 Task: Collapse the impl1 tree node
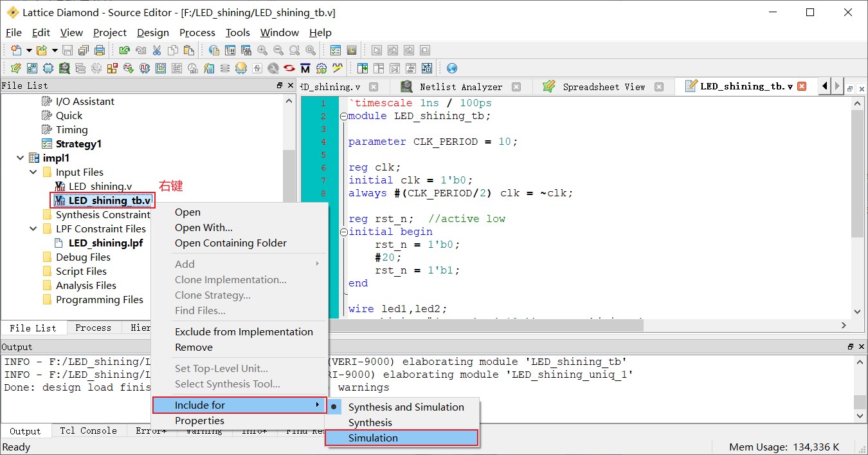(21, 158)
